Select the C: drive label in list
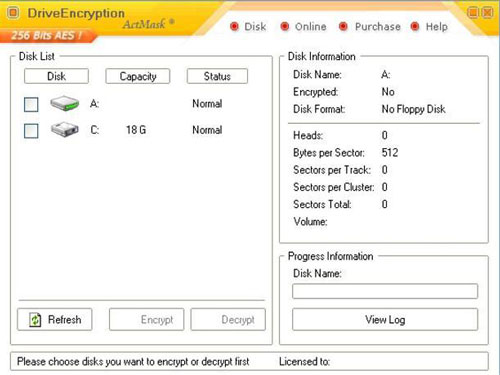This screenshot has height=375, width=500. 95,130
